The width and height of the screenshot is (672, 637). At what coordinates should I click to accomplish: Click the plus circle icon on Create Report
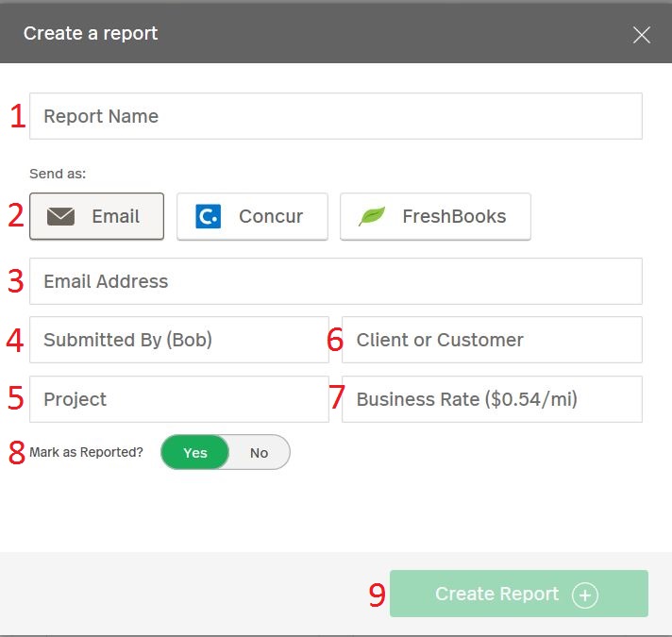click(x=585, y=595)
